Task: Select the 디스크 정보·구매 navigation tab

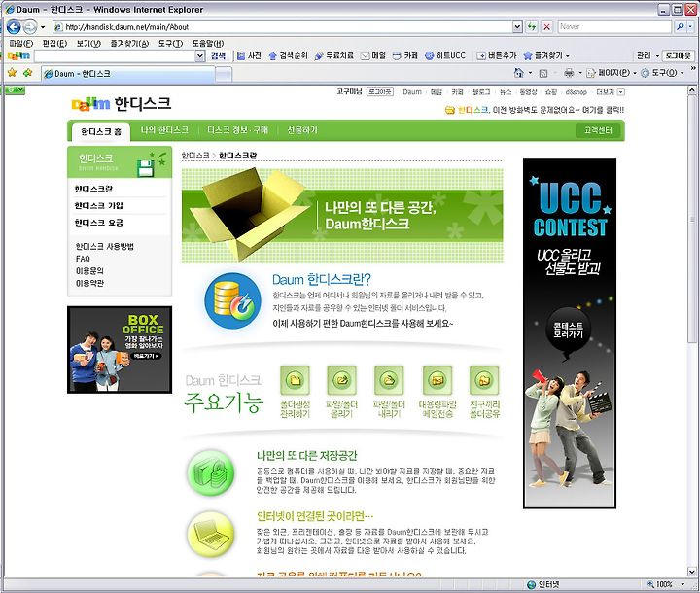Action: point(237,130)
